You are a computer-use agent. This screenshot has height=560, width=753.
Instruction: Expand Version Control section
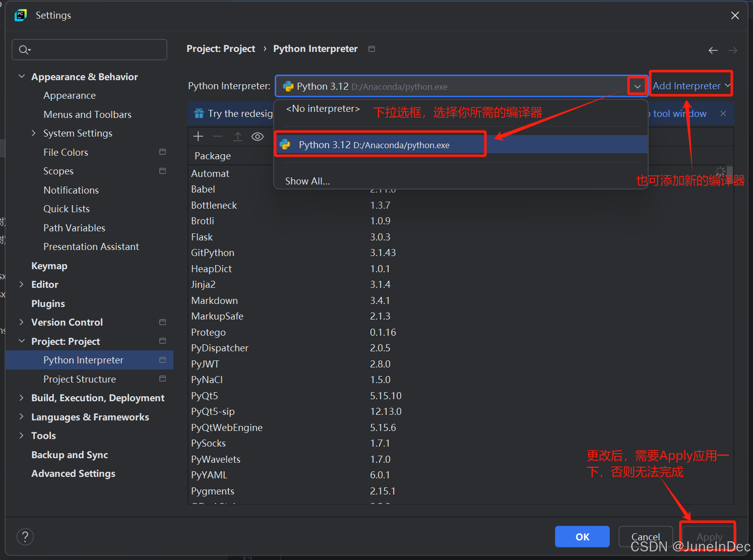pos(22,322)
